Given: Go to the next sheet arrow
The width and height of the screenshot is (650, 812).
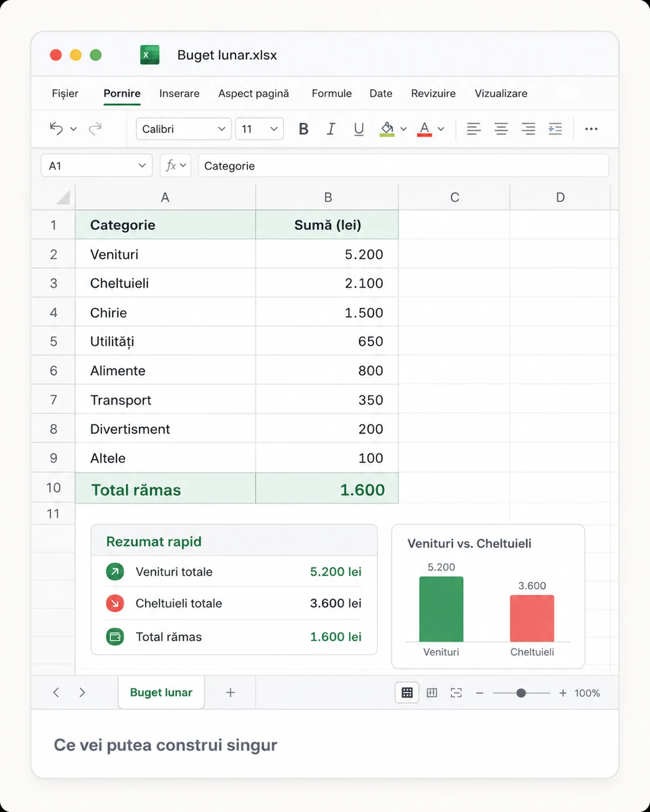Looking at the screenshot, I should coord(82,693).
